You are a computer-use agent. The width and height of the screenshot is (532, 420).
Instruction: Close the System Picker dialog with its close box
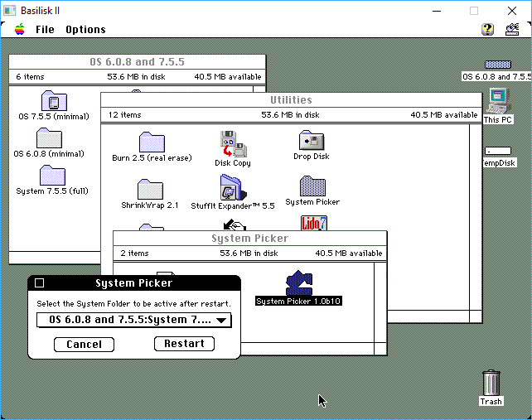(x=39, y=283)
